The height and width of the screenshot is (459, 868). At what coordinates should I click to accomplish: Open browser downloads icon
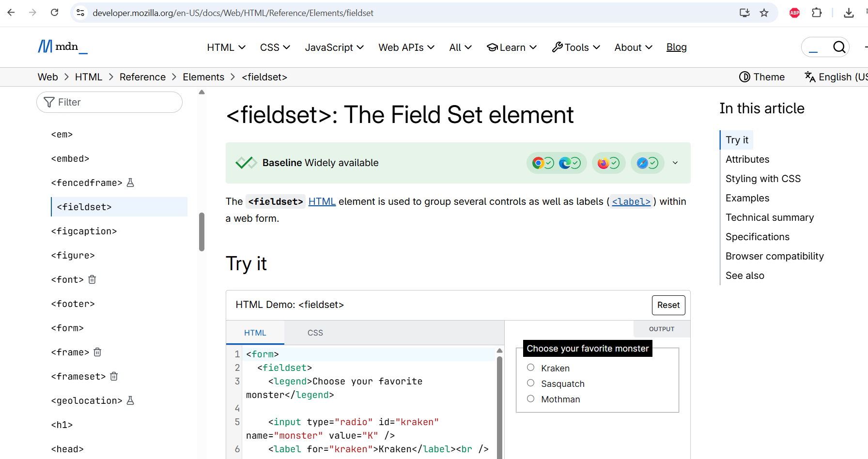849,13
